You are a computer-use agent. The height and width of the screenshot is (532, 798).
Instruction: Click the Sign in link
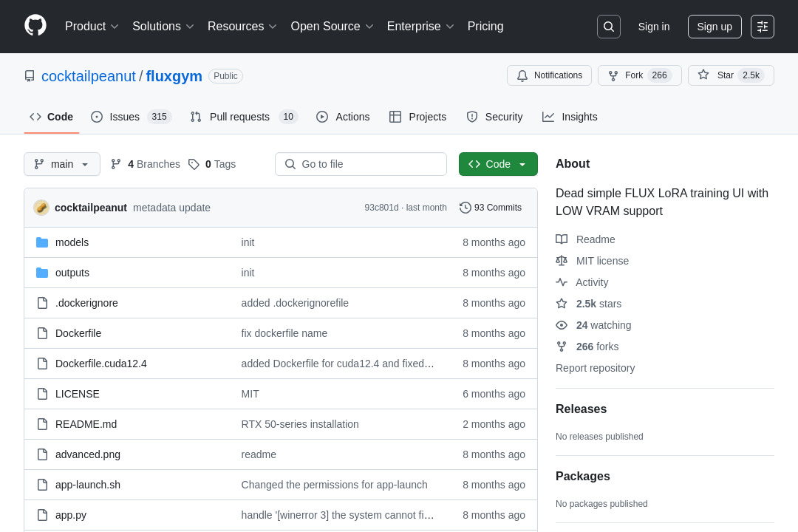(x=654, y=27)
